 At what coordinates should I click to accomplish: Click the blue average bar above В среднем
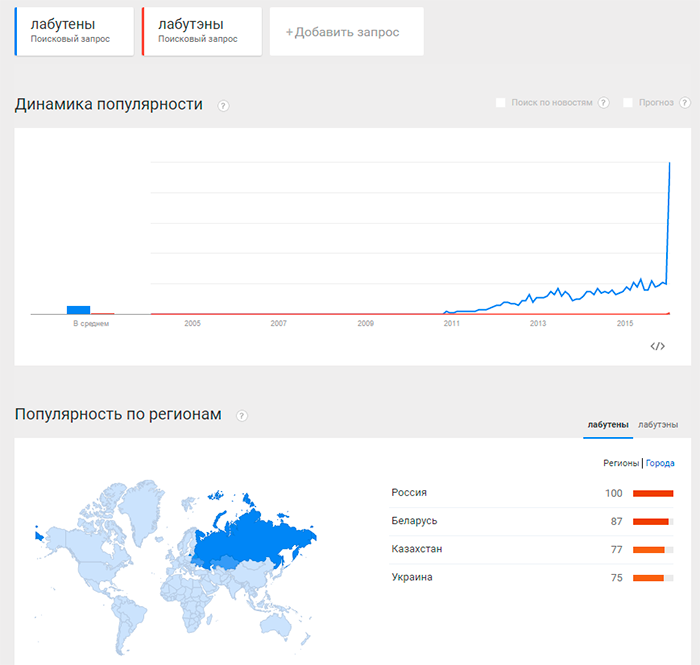pyautogui.click(x=78, y=309)
